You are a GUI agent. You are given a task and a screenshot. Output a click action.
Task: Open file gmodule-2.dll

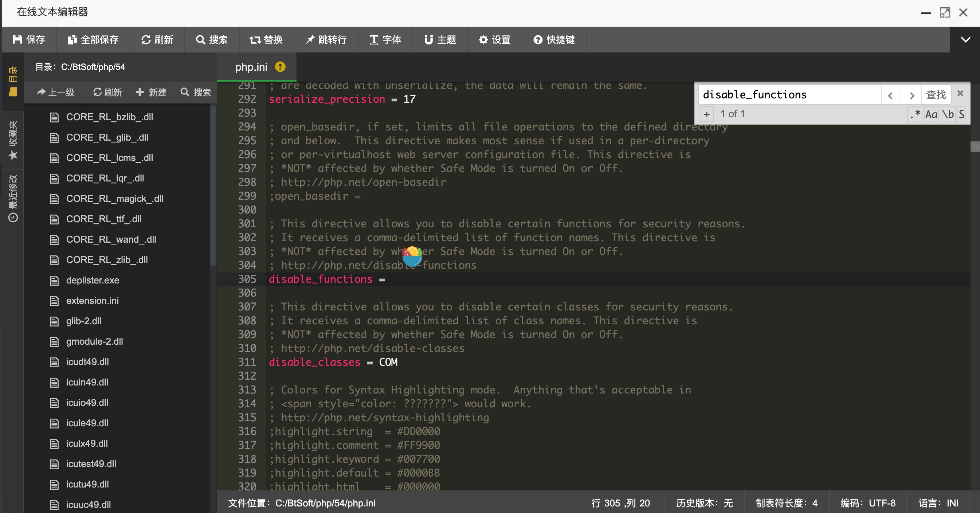point(95,341)
